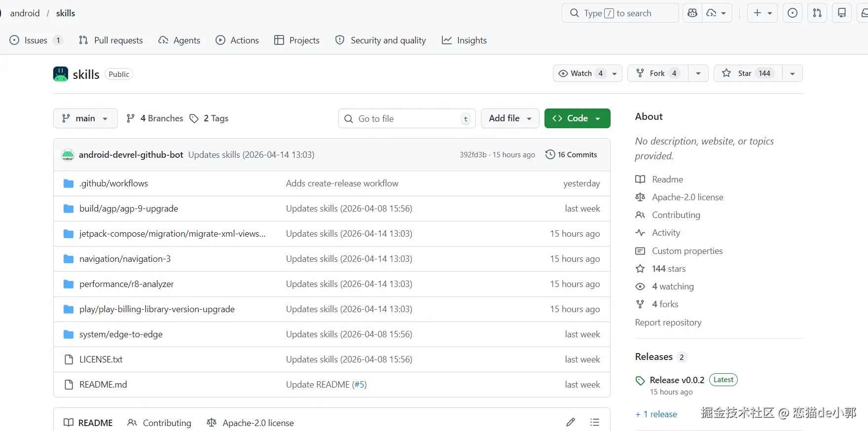The image size is (868, 431).
Task: View 2 Tags link
Action: 209,118
